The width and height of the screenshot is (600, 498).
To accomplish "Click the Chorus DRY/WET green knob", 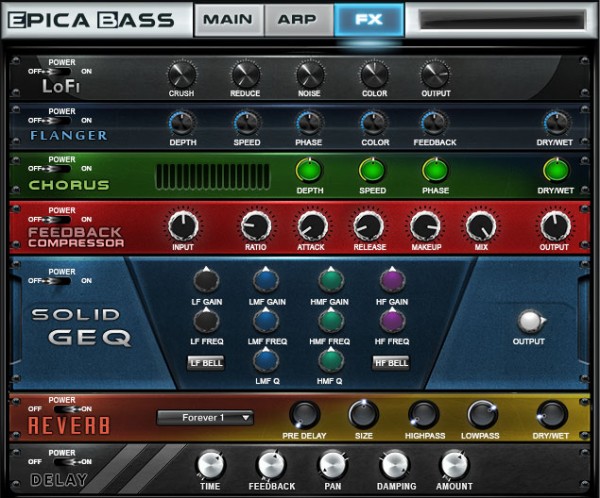I will tap(556, 170).
